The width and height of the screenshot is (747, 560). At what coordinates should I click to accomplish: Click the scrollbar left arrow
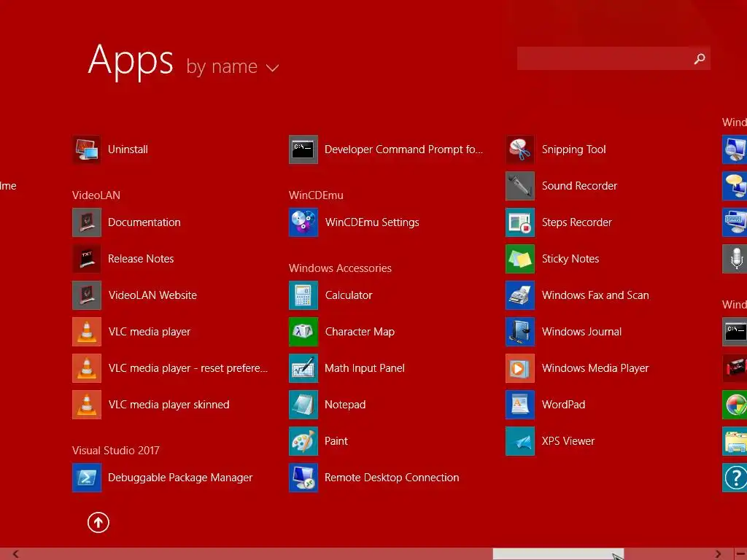pyautogui.click(x=16, y=554)
